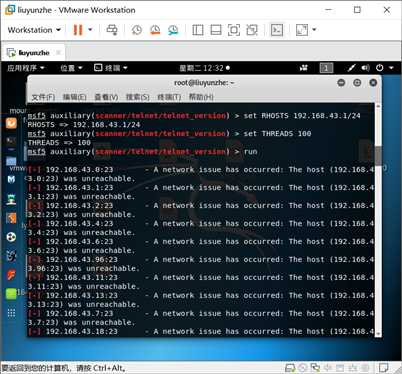Open the 星期二 12:32 clock calendar

[x=204, y=68]
